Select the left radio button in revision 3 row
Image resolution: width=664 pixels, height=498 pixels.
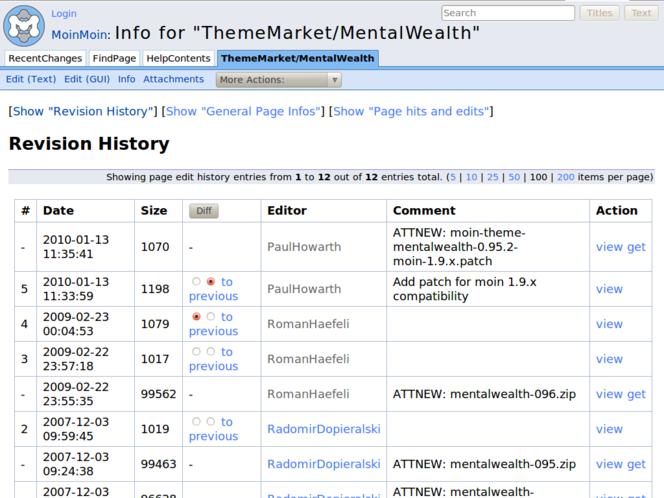coord(196,352)
